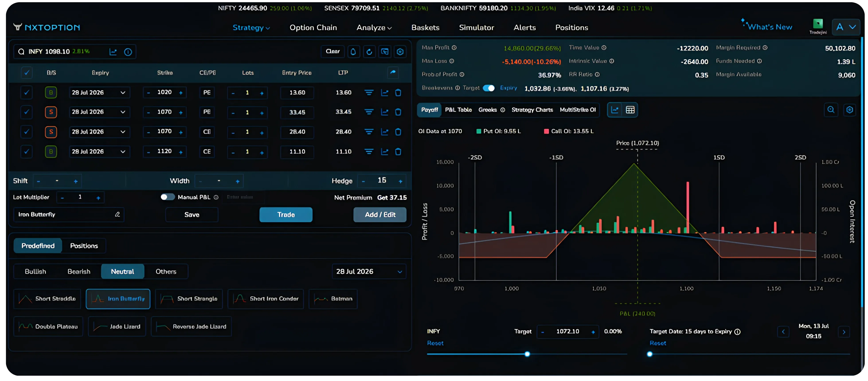This screenshot has height=381, width=868.
Task: Switch 1120 CE leg option type CE
Action: pos(207,152)
